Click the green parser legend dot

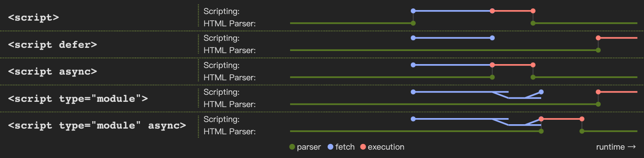pos(292,147)
